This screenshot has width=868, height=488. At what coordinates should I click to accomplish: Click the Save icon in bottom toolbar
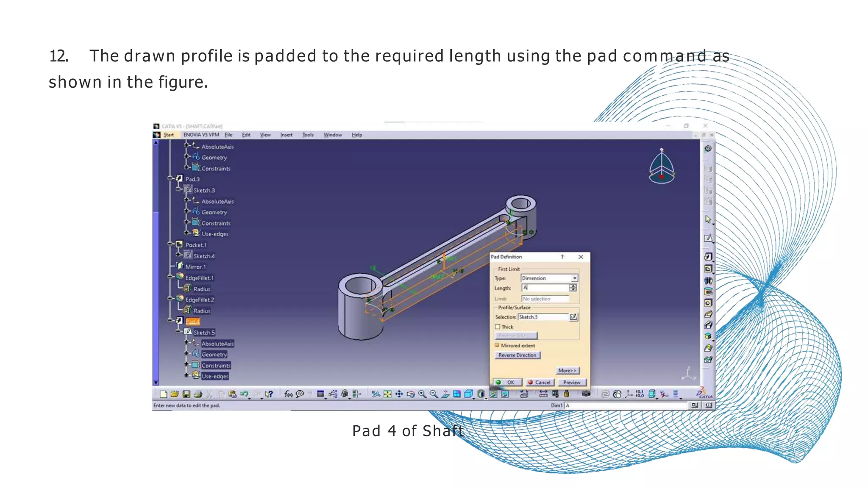[x=186, y=394]
